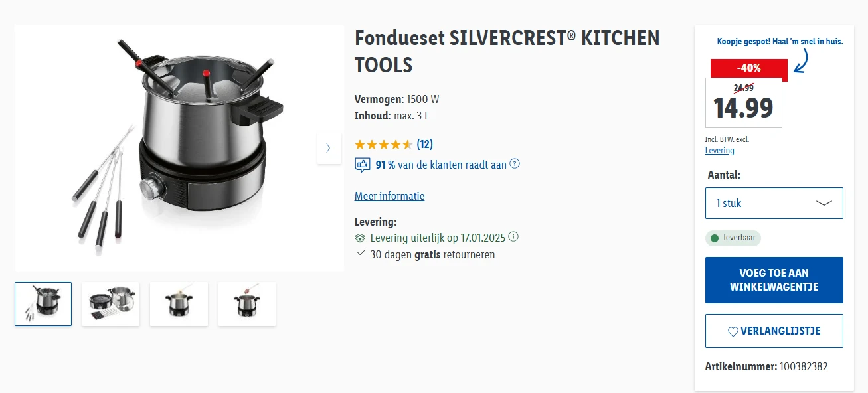Open the info tooltip next to recommendation percentage
This screenshot has width=868, height=393.
coord(514,164)
